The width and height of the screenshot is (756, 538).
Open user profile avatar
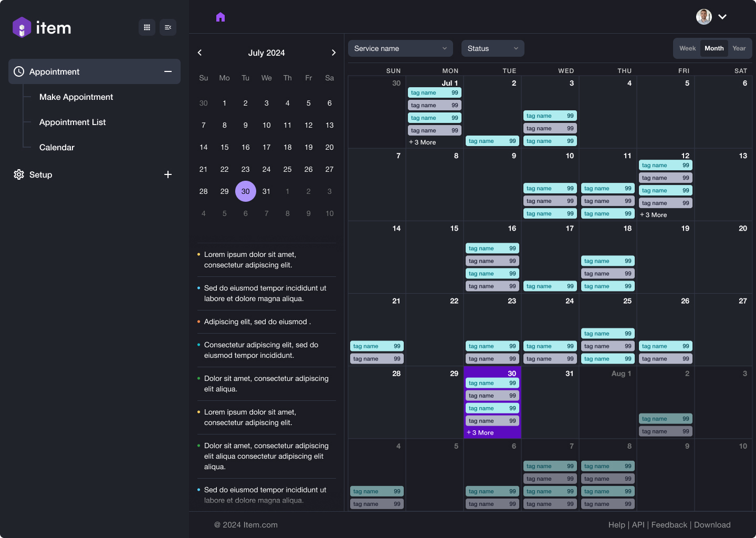tap(704, 17)
